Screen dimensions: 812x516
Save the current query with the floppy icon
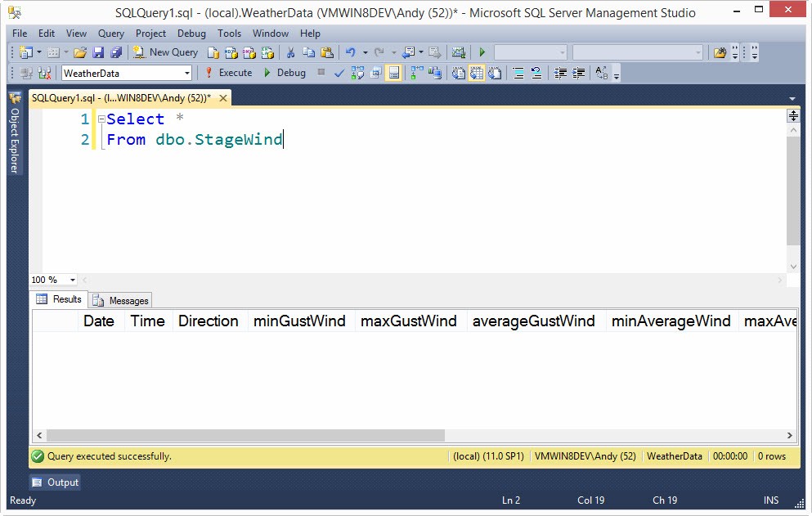tap(98, 52)
